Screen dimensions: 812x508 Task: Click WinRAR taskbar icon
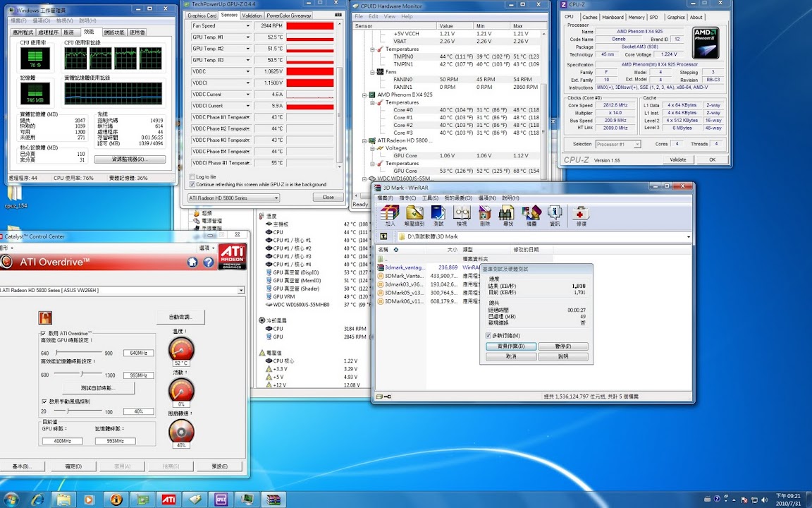click(273, 500)
